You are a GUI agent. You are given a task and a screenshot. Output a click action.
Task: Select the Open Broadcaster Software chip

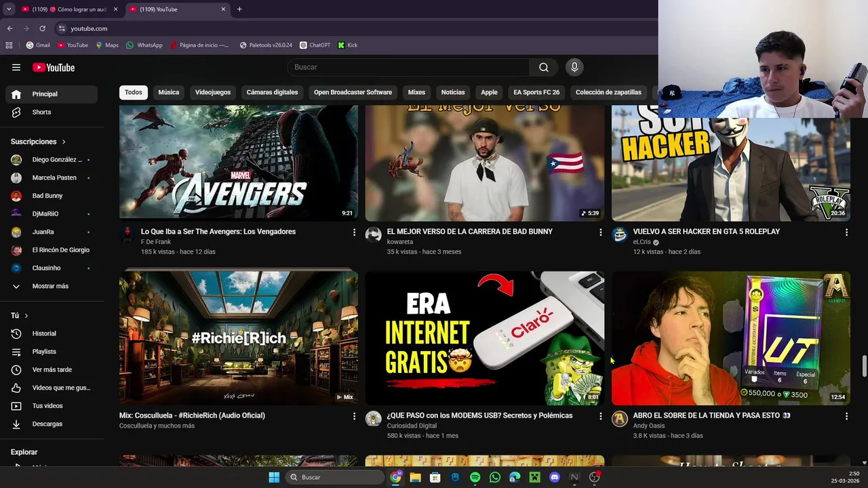[353, 92]
